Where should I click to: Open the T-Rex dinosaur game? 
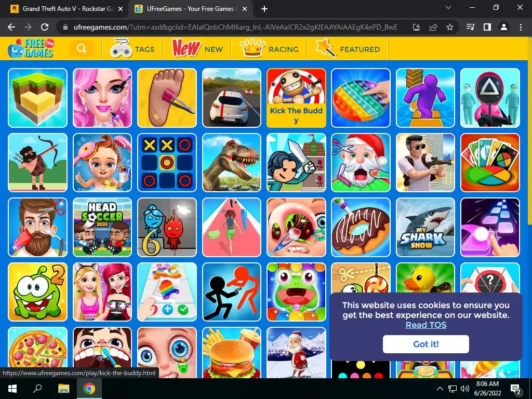click(232, 163)
